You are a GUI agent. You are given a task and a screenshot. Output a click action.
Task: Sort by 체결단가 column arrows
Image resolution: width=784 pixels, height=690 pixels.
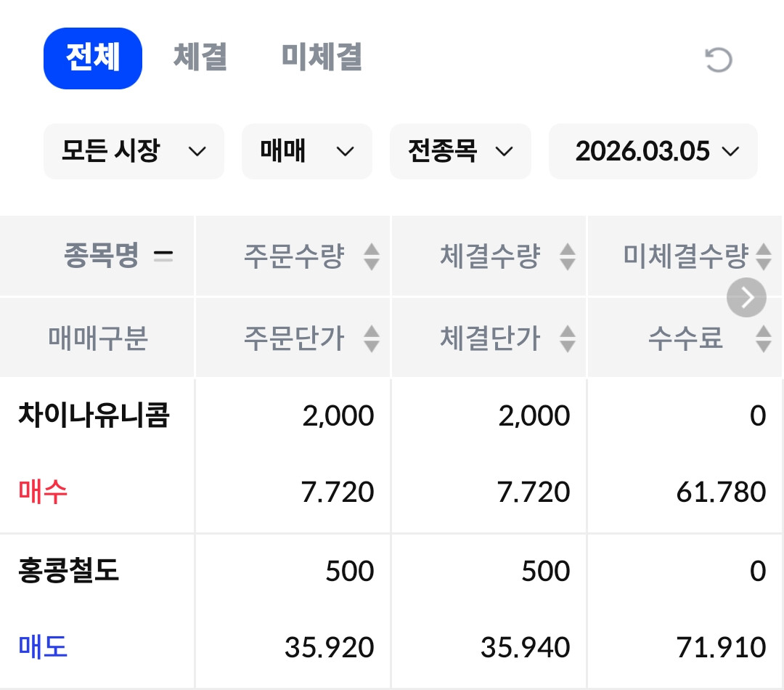coord(568,338)
